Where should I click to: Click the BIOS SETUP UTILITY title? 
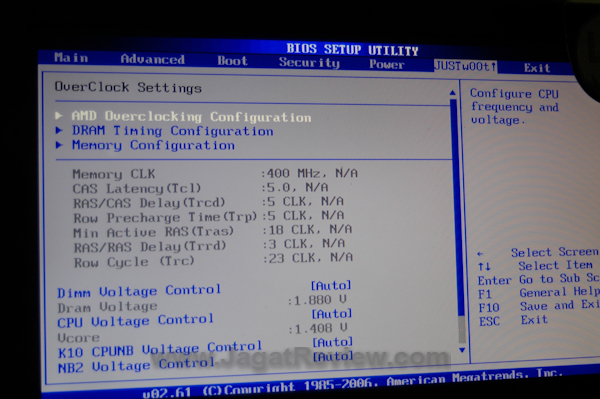coord(352,49)
